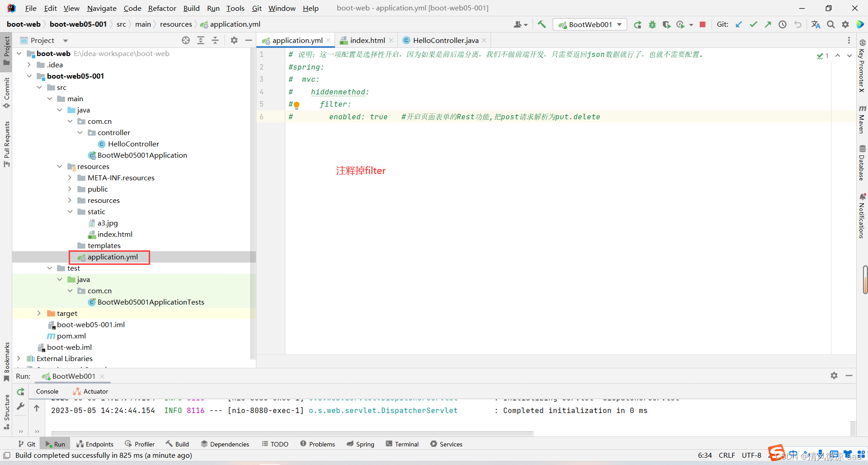Click Expand All in Project panel
The width and height of the screenshot is (868, 465).
[x=201, y=40]
